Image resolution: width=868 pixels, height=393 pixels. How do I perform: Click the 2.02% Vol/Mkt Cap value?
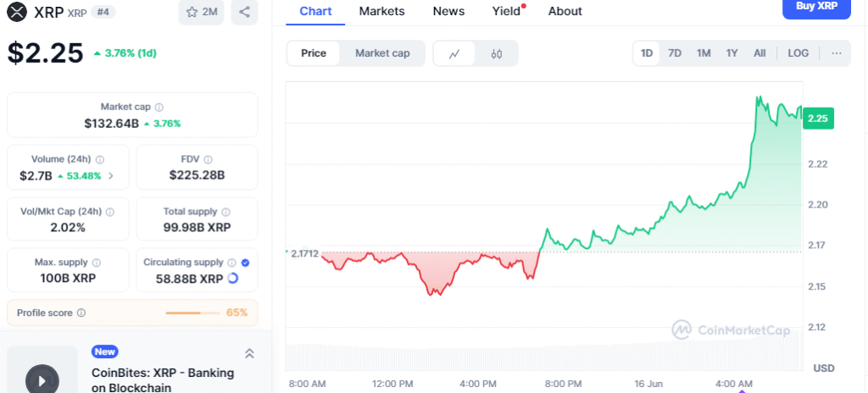[68, 227]
